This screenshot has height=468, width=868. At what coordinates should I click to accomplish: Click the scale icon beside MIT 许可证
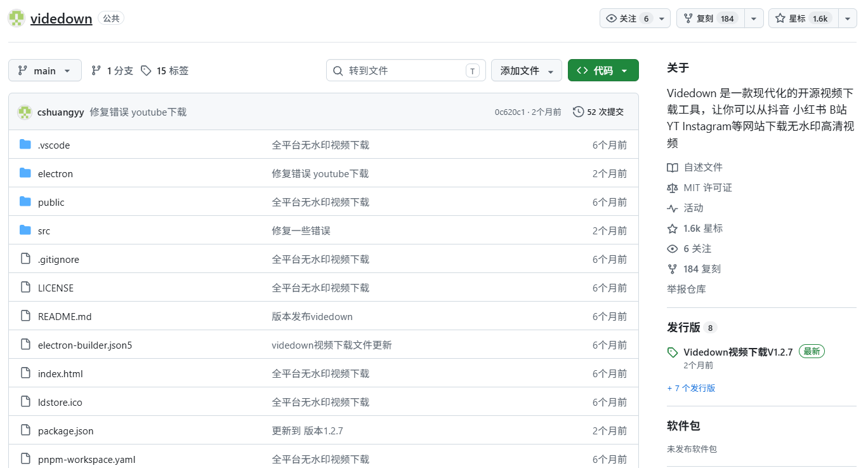click(673, 188)
